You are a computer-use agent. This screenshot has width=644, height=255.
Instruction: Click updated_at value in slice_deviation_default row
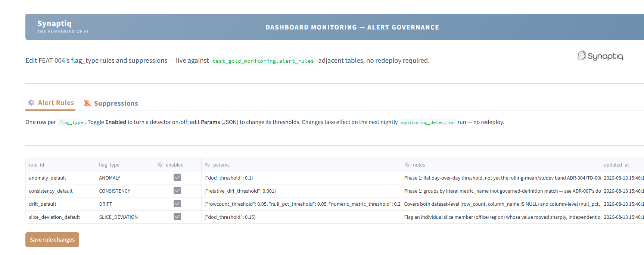[x=622, y=217]
